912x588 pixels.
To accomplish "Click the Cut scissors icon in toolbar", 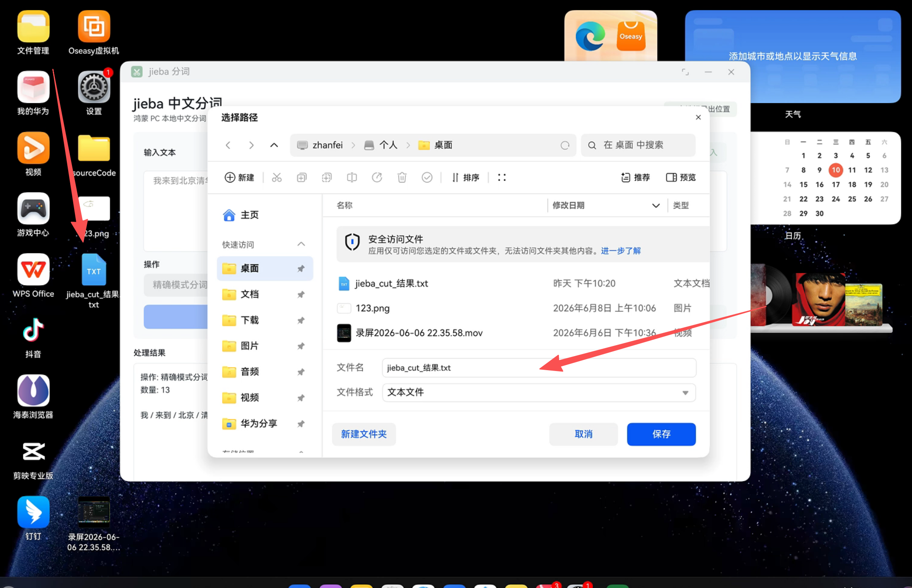I will 277,177.
